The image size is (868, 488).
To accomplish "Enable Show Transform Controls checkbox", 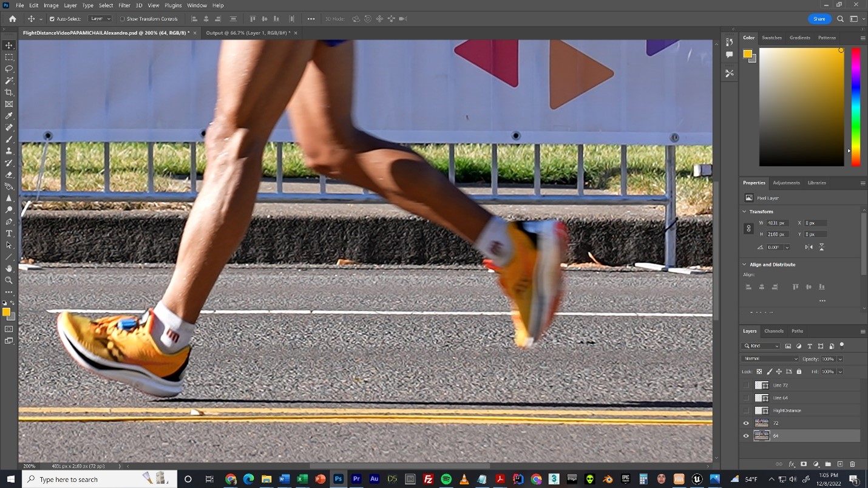I will tap(122, 19).
